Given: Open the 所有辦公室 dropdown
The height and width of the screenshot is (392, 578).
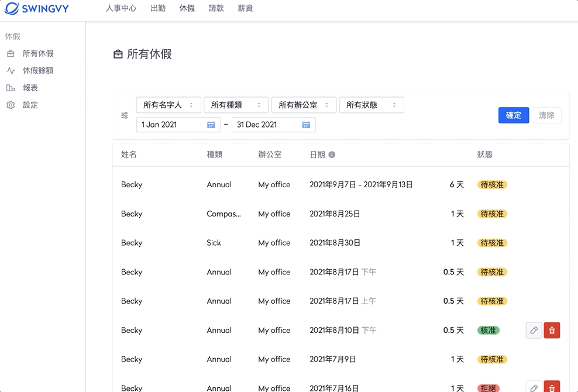Looking at the screenshot, I should (x=304, y=105).
